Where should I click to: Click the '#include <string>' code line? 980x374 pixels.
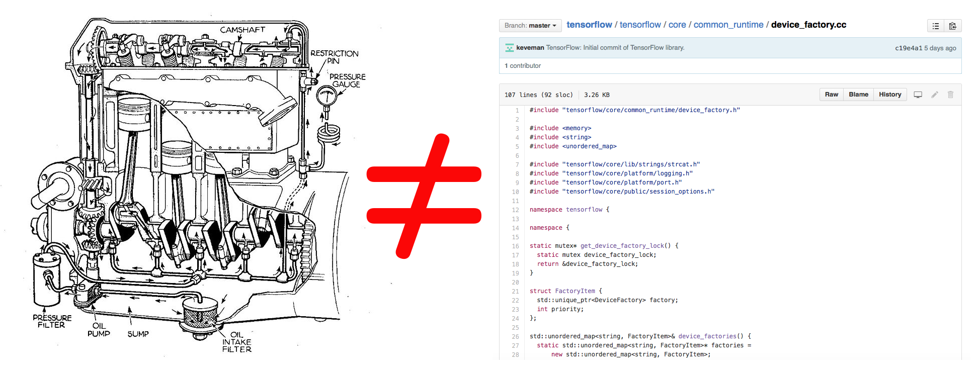pyautogui.click(x=560, y=137)
